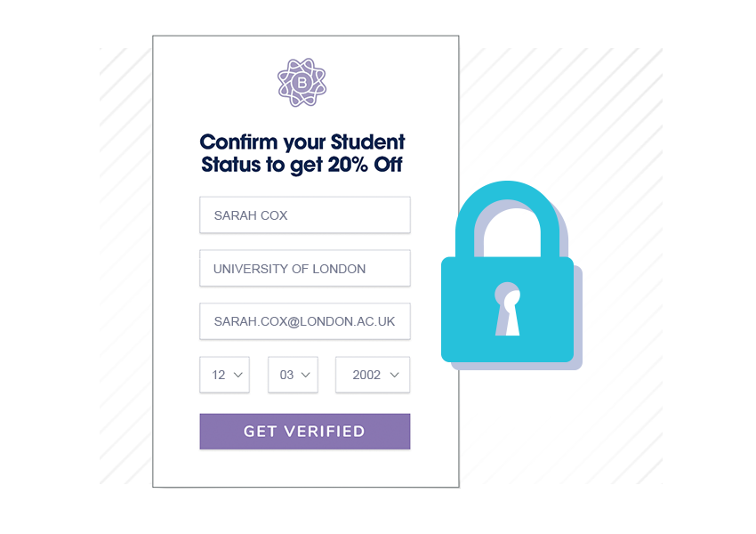Open the day dropdown showing 12

click(225, 375)
